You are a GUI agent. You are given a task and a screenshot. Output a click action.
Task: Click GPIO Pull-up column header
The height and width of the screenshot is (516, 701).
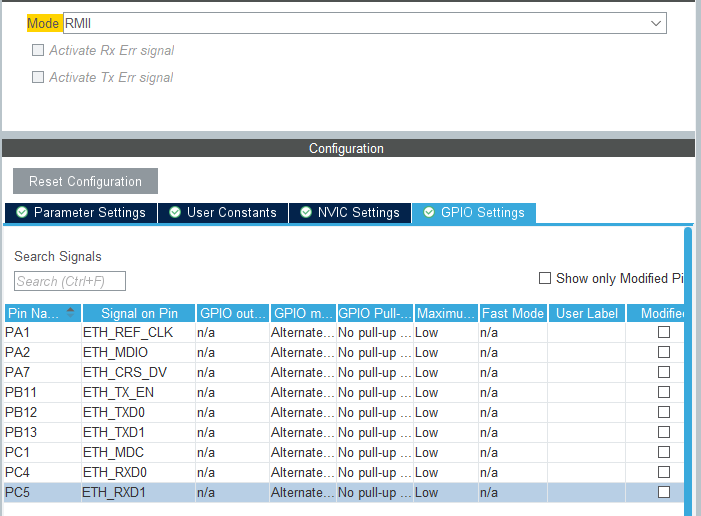click(375, 313)
